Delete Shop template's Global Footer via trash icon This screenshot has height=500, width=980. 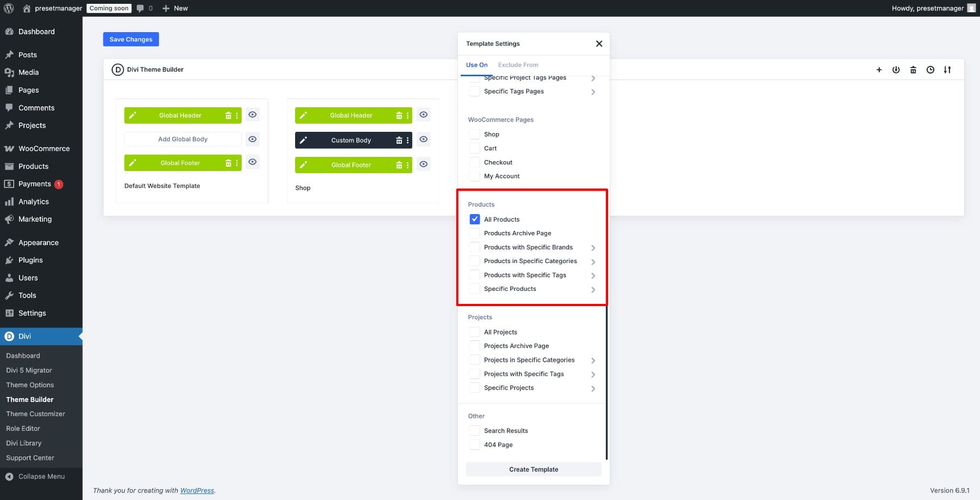399,165
